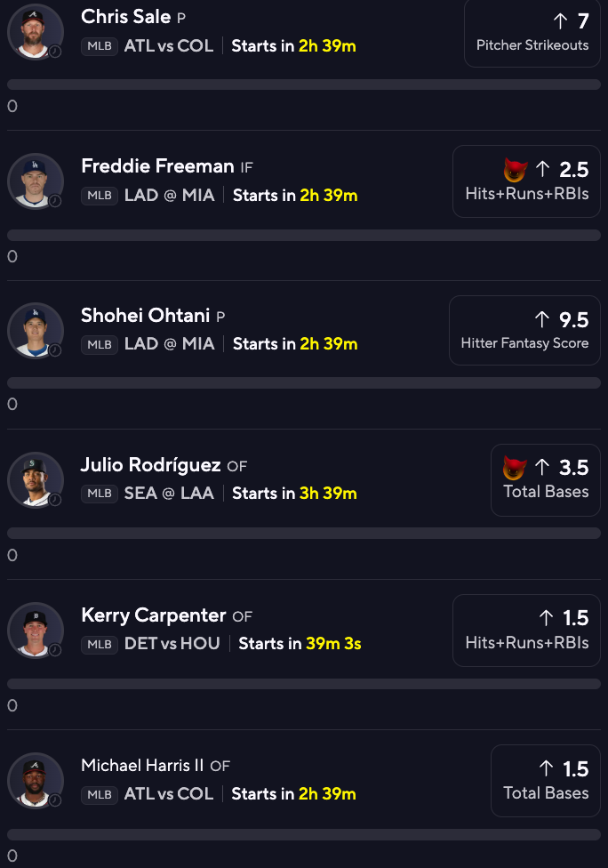Click the MLB tag under Julio Rodríguez
608x868 pixels.
click(x=100, y=494)
